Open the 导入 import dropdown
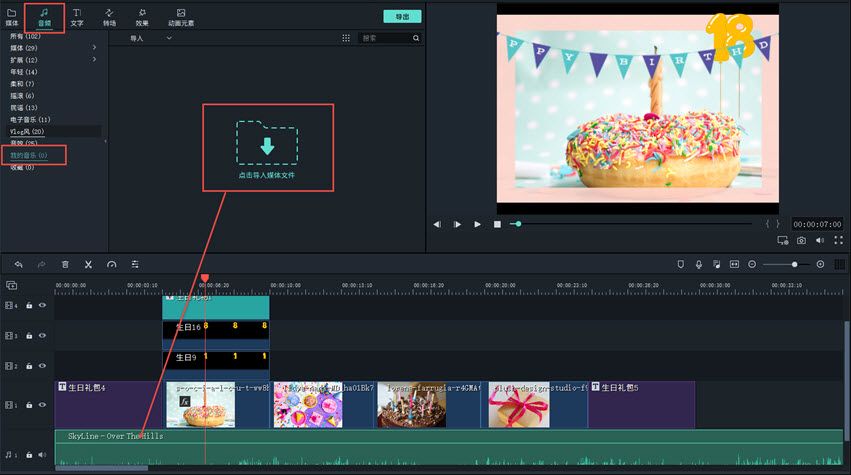Viewport: 851px width, 475px height. [151, 38]
